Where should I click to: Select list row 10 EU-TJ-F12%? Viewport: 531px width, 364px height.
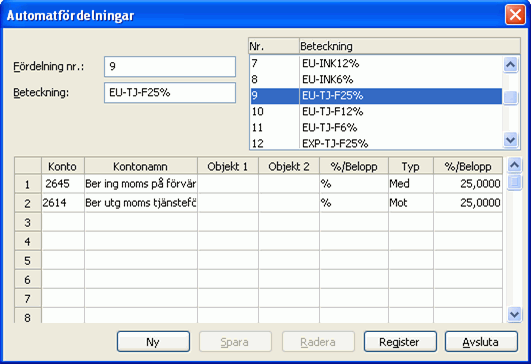click(376, 111)
